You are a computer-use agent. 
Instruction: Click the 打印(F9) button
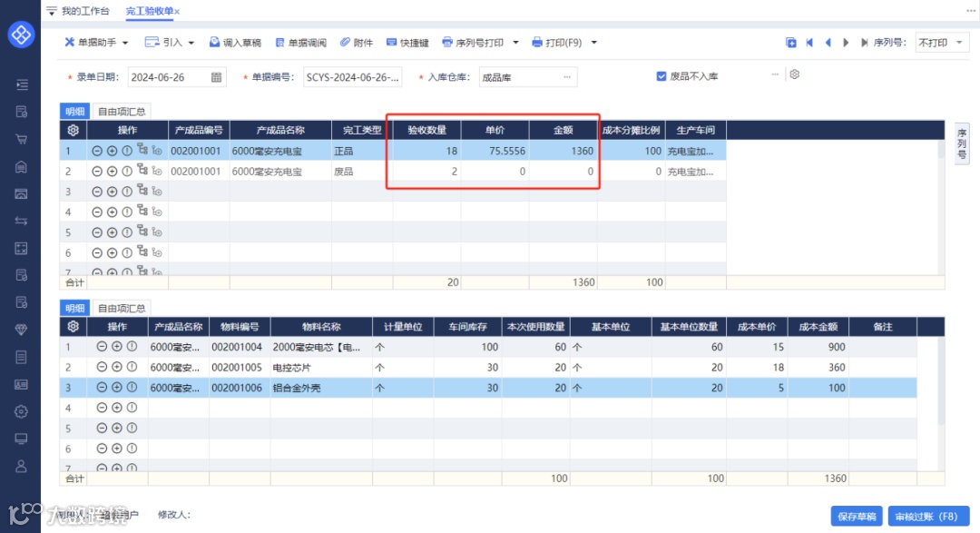pos(557,43)
